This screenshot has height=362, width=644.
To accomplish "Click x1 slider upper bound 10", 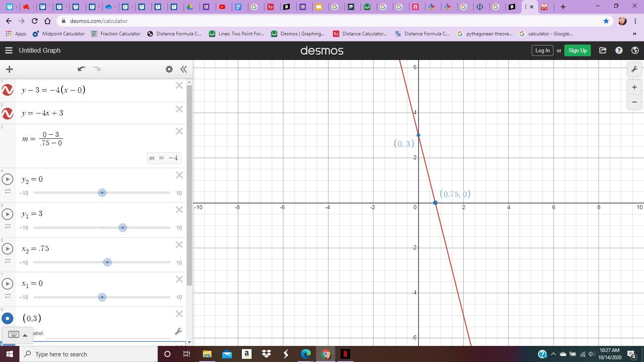I will (179, 297).
